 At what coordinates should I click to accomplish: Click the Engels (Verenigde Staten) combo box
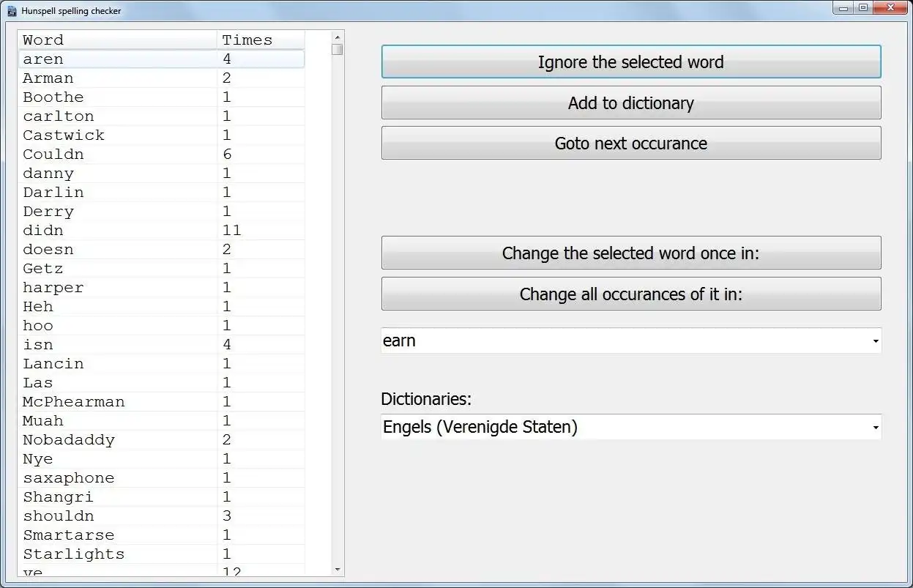pyautogui.click(x=630, y=427)
